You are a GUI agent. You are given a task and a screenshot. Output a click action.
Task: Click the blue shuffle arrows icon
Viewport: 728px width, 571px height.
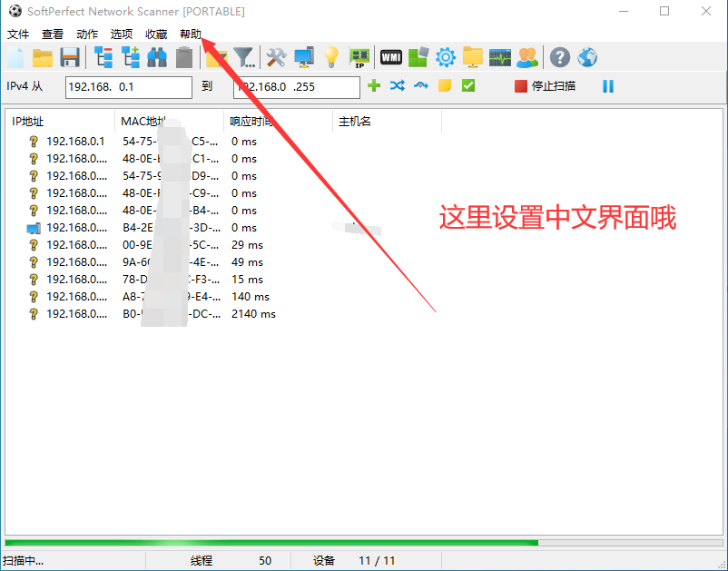coord(398,86)
